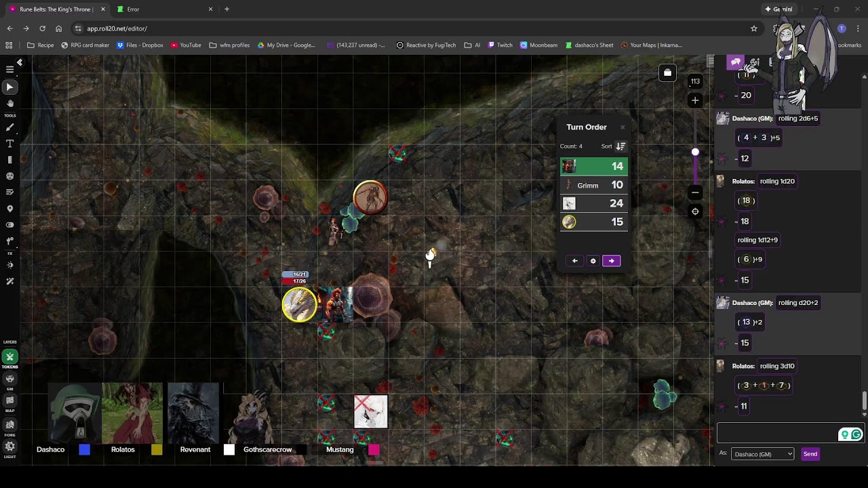Center map with the crosshair button
Viewport: 868px width, 488px height.
tap(695, 211)
